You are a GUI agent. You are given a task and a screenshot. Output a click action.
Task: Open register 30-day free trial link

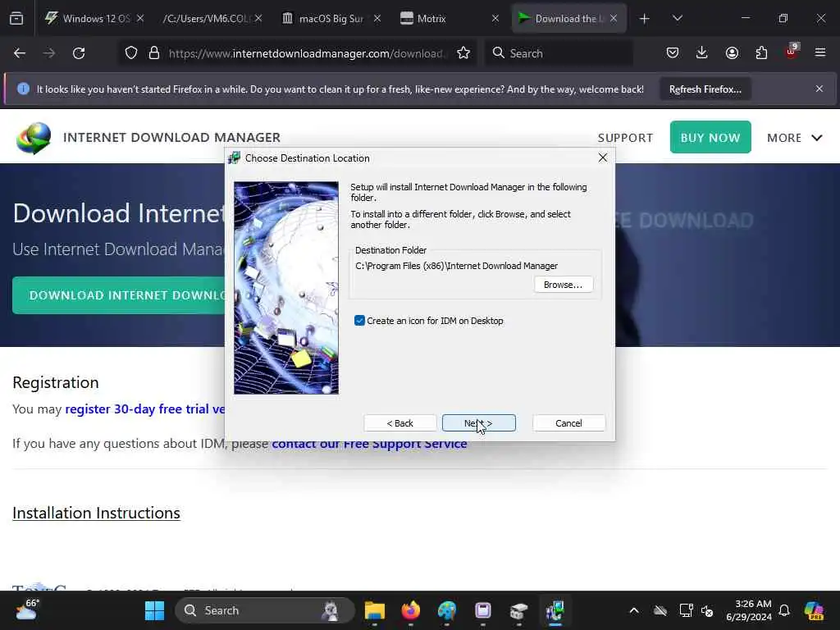[x=144, y=409]
